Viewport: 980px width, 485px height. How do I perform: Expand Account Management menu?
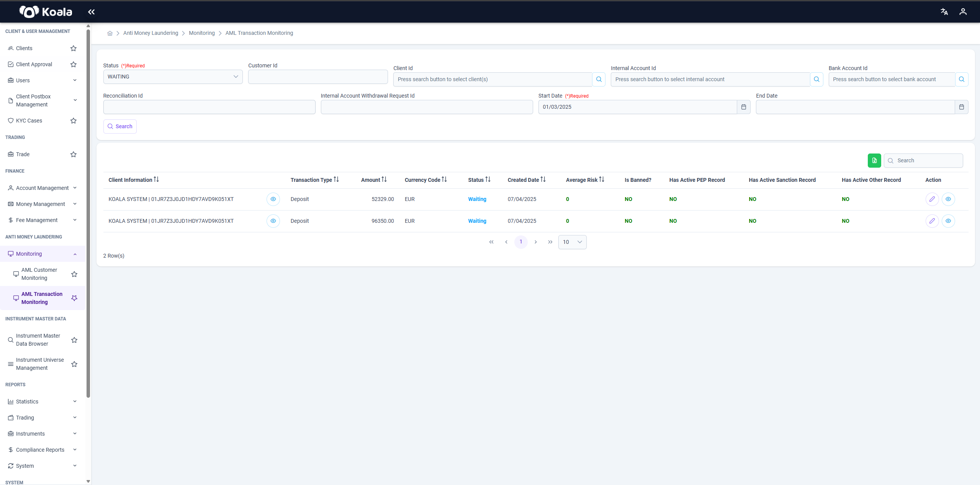(42, 188)
